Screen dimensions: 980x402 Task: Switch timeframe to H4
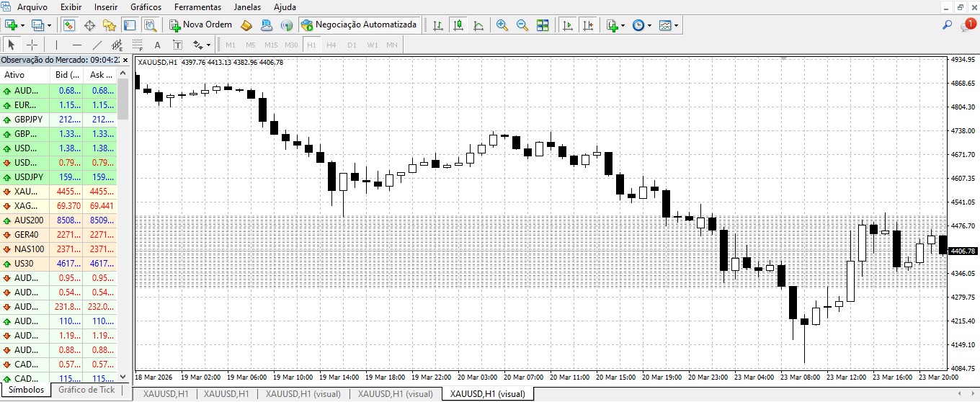331,45
